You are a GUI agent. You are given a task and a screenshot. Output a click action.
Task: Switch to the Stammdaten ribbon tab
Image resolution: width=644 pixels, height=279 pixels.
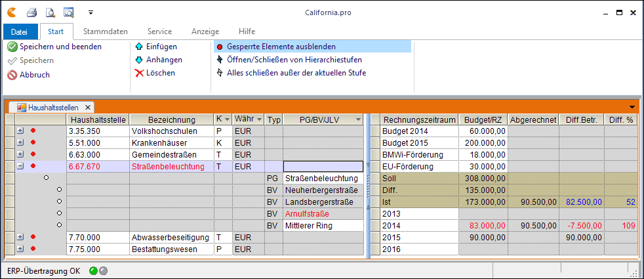tap(105, 32)
